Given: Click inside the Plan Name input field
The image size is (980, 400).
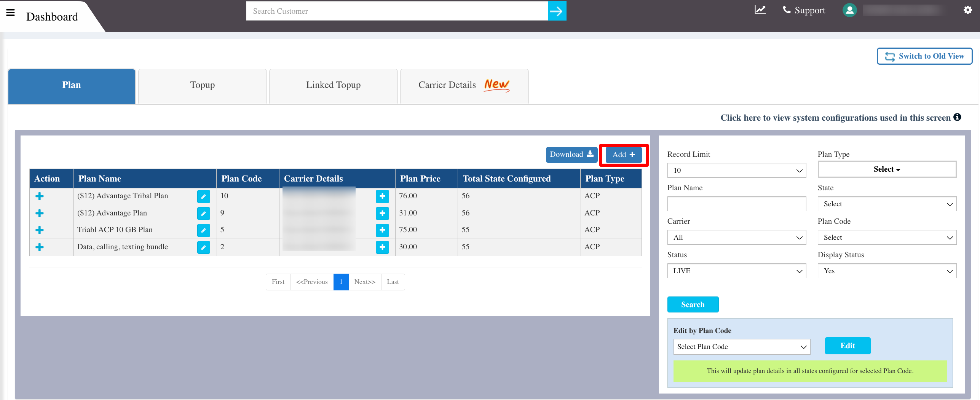Looking at the screenshot, I should (x=736, y=204).
